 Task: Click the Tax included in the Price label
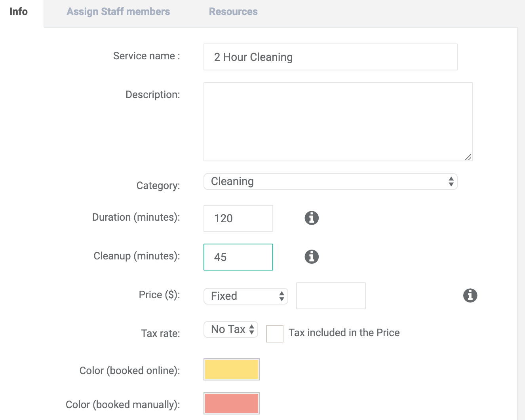(x=344, y=333)
